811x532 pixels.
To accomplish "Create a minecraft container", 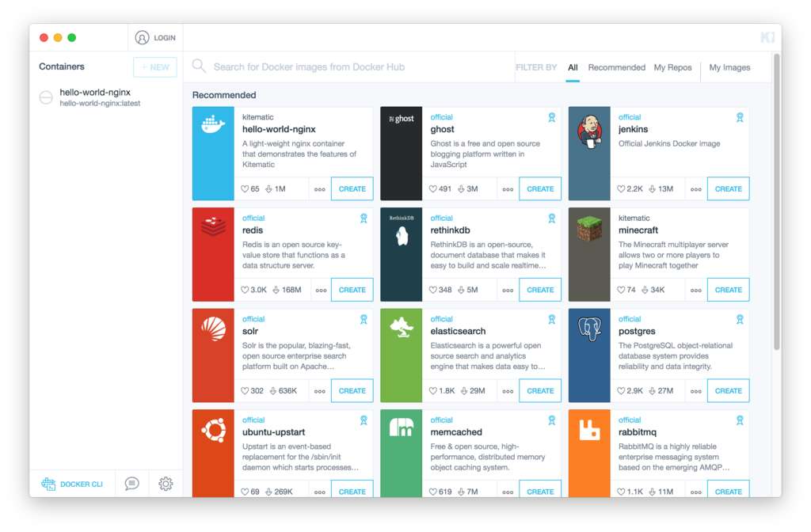I will click(x=729, y=290).
